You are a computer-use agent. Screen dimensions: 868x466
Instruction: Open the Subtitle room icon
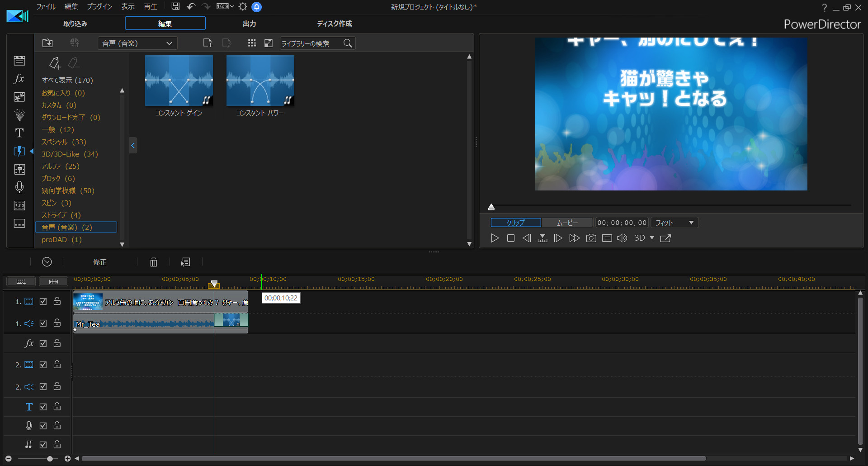coord(19,223)
